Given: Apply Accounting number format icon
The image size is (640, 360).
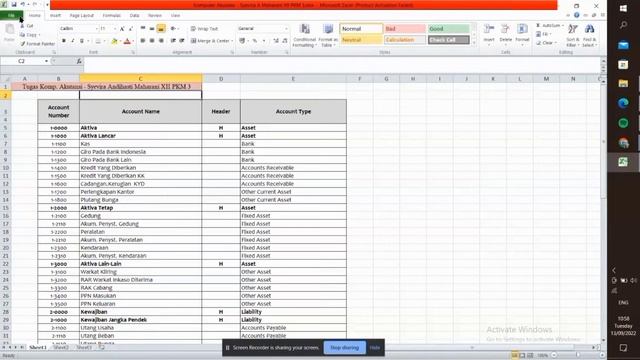Looking at the screenshot, I should [242, 41].
